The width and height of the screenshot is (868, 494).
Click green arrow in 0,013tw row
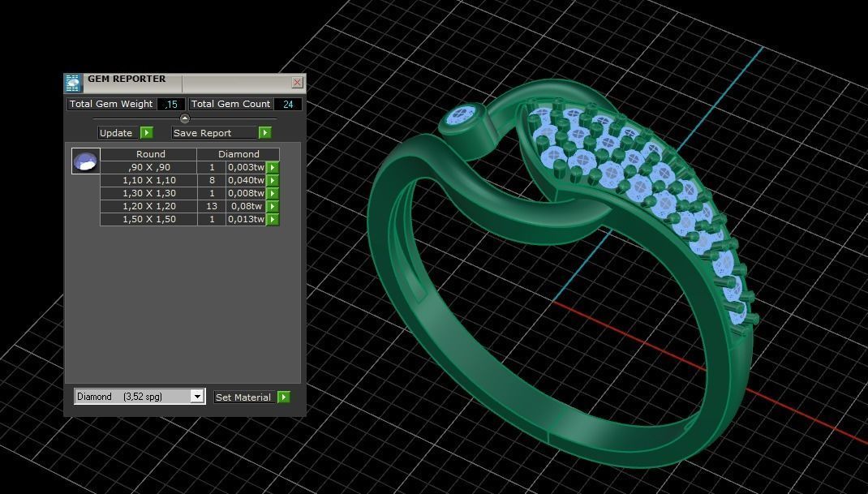coord(273,219)
